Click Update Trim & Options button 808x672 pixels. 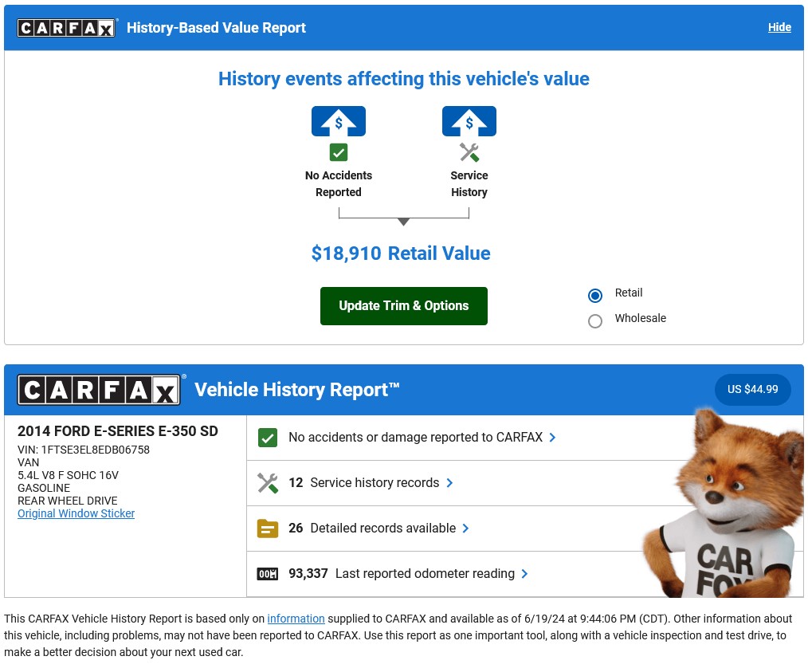403,306
